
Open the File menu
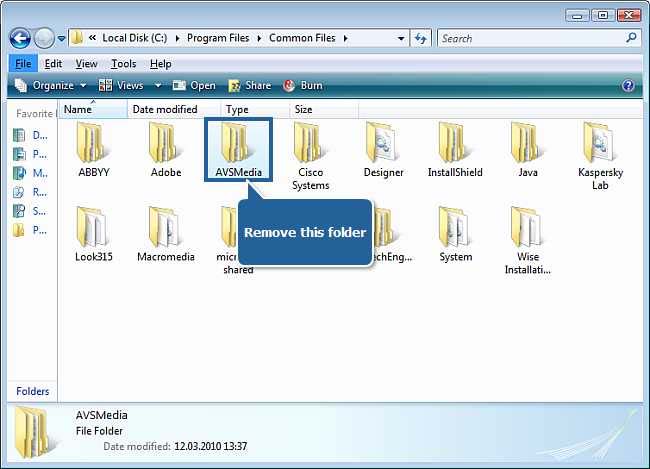22,64
